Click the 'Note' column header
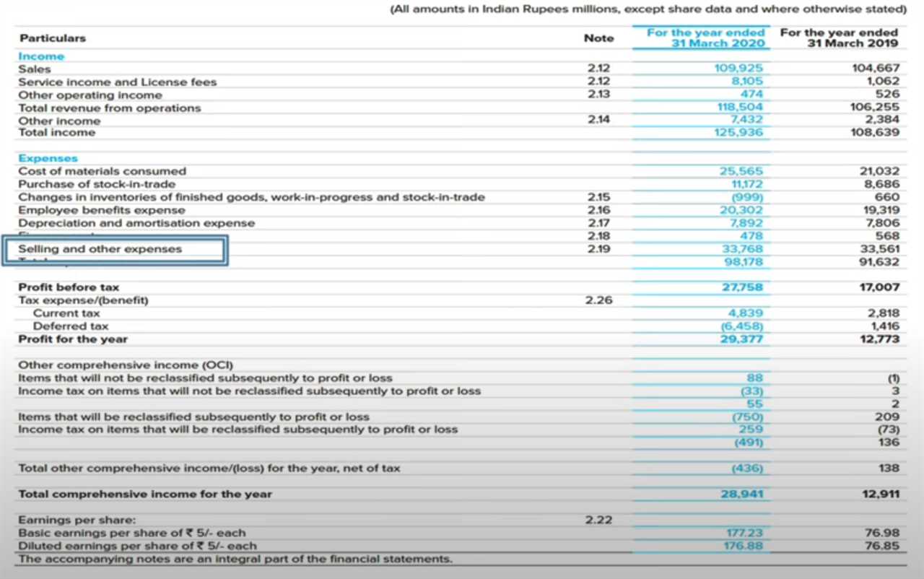924x579 pixels. (598, 38)
